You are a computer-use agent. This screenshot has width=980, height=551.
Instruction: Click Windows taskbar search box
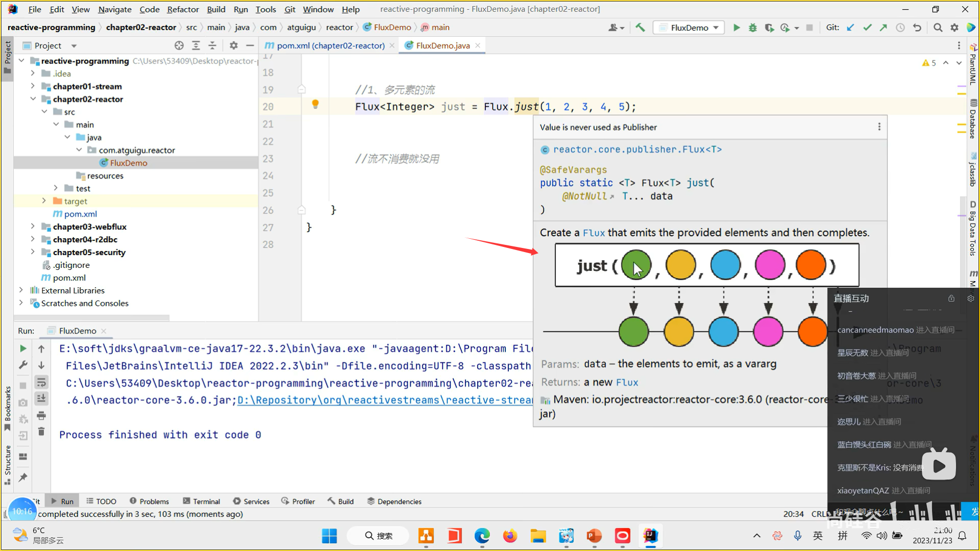pos(378,536)
